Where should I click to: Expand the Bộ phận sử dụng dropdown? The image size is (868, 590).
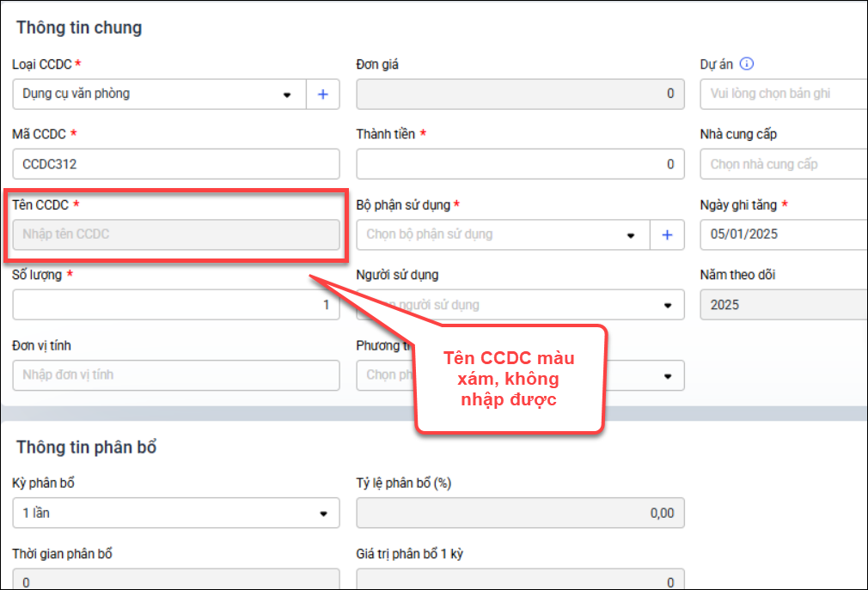coord(632,234)
